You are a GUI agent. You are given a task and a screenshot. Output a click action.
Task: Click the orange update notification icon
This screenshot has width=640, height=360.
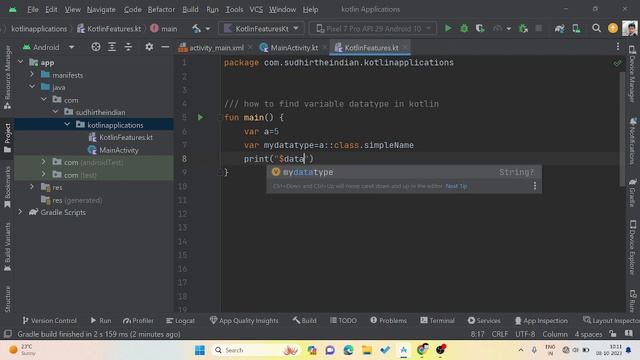point(613,28)
